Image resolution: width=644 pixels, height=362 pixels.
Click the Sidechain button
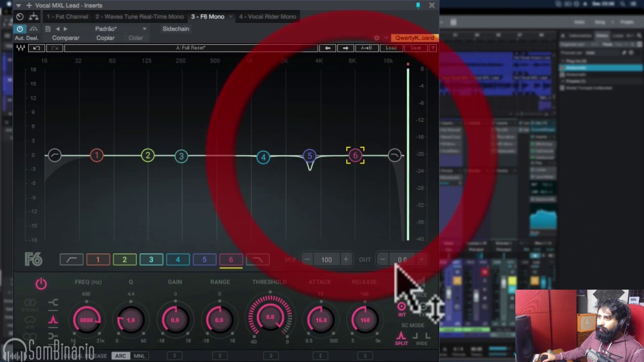(176, 29)
